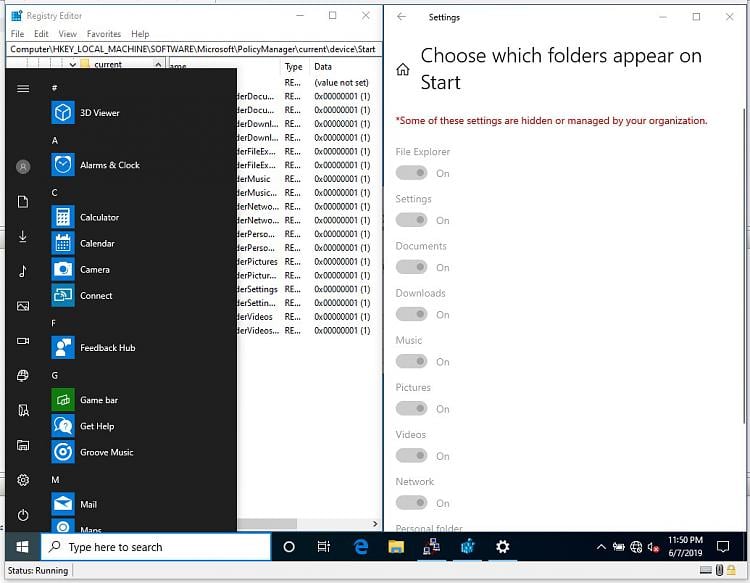This screenshot has height=583, width=750.
Task: Click the Windows Start button
Action: pyautogui.click(x=22, y=547)
